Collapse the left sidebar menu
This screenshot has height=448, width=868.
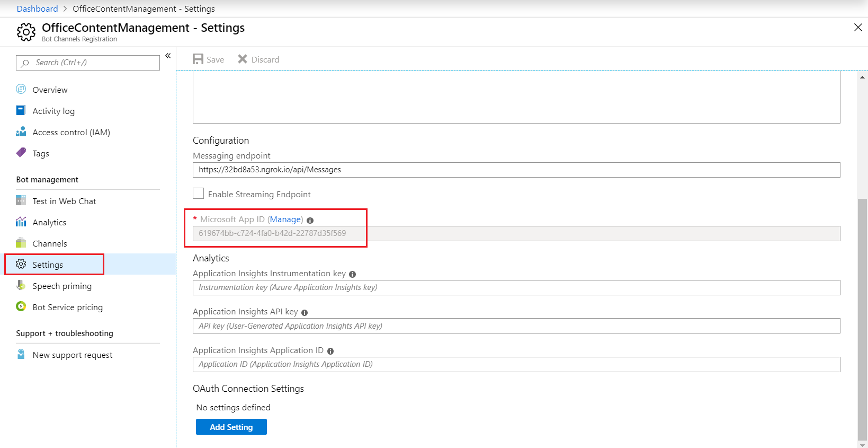tap(168, 56)
